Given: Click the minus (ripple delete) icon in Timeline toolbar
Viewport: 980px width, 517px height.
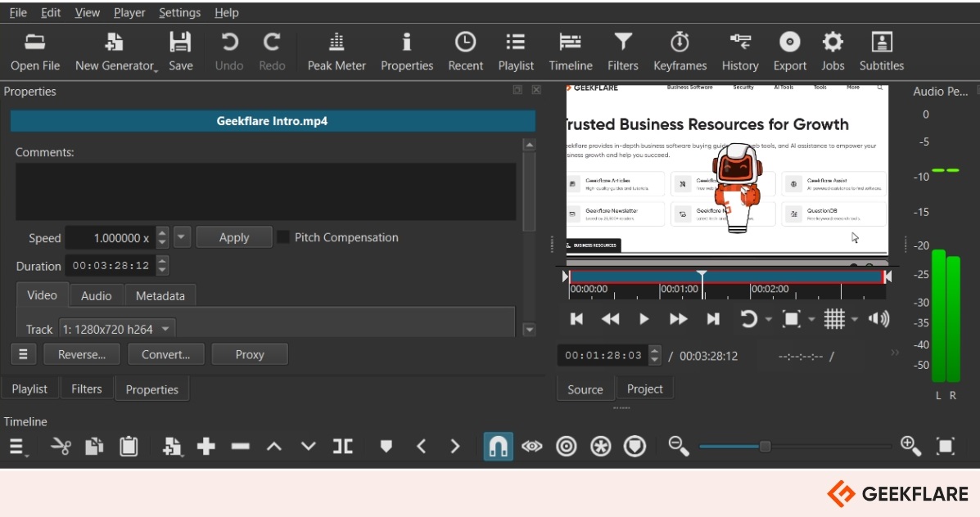Looking at the screenshot, I should (240, 447).
